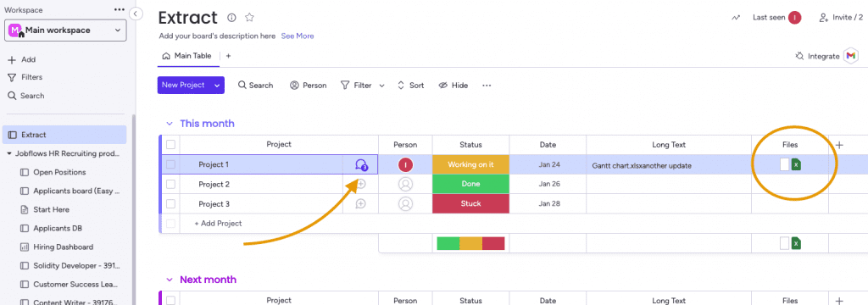Click the board toolbar Search
Screen dimensions: 868x305
pos(256,86)
